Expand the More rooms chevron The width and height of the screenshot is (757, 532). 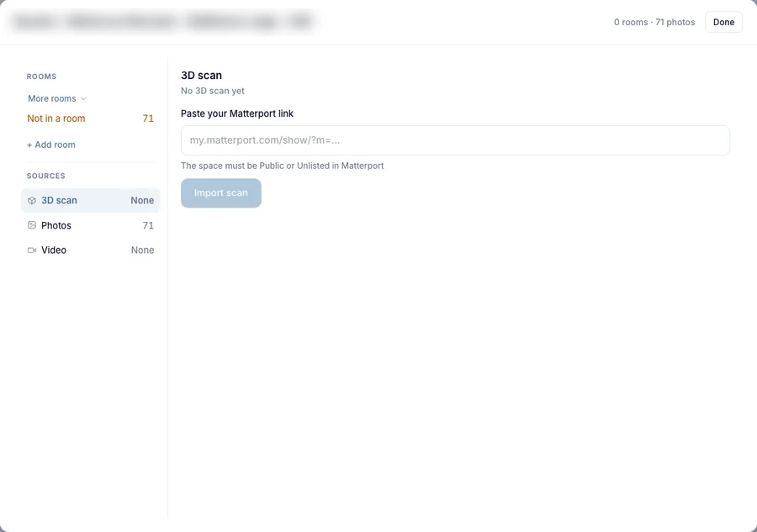[83, 99]
